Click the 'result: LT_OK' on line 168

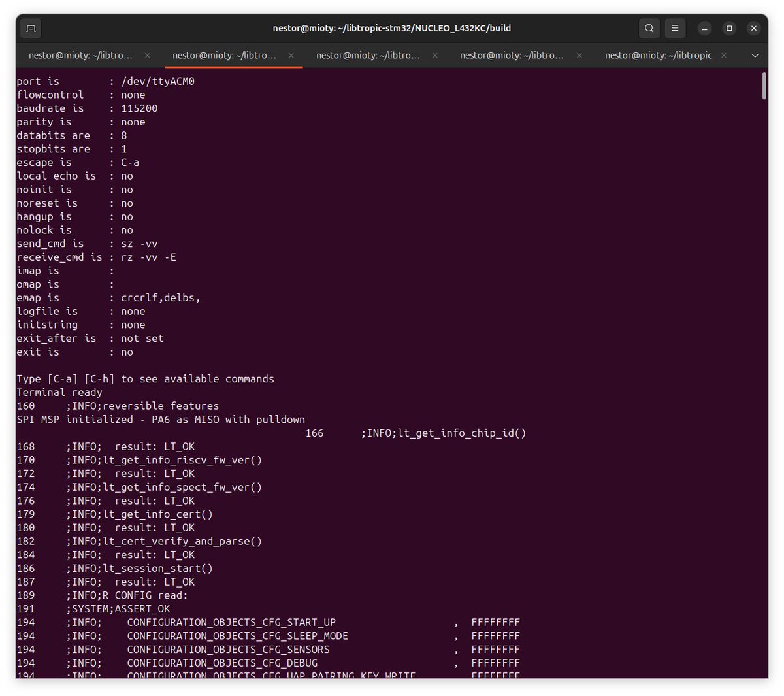(x=155, y=447)
